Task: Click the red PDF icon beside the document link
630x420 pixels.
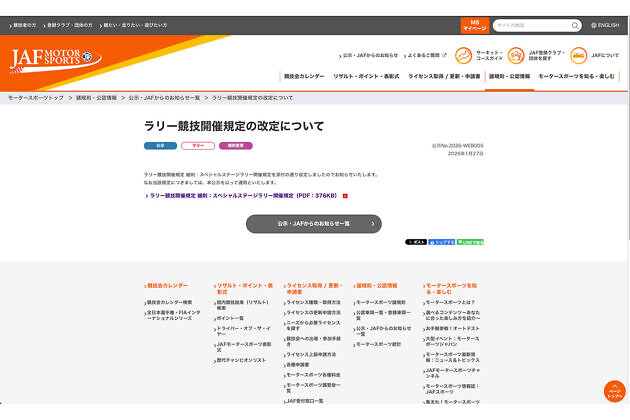Action: [x=345, y=196]
